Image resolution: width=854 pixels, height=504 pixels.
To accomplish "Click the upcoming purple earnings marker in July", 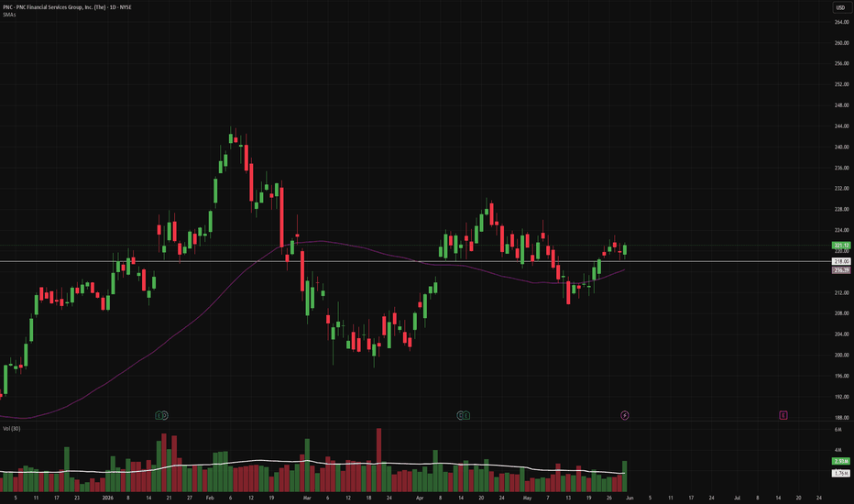I will point(783,415).
